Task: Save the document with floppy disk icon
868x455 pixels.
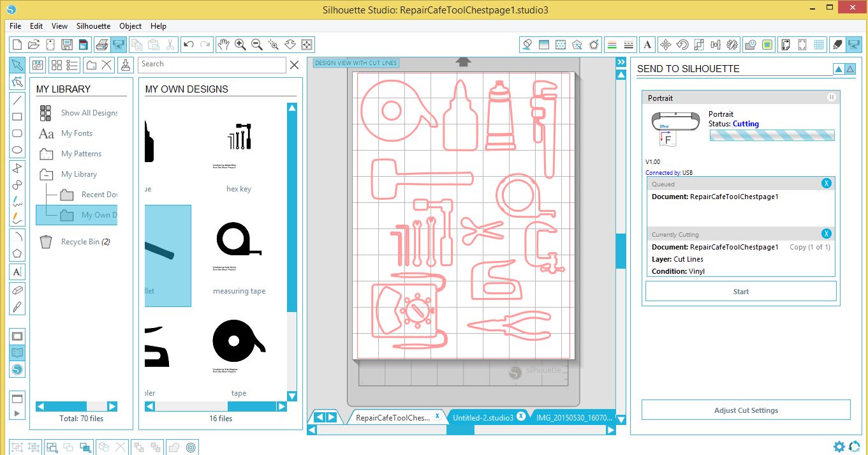Action: [x=67, y=45]
